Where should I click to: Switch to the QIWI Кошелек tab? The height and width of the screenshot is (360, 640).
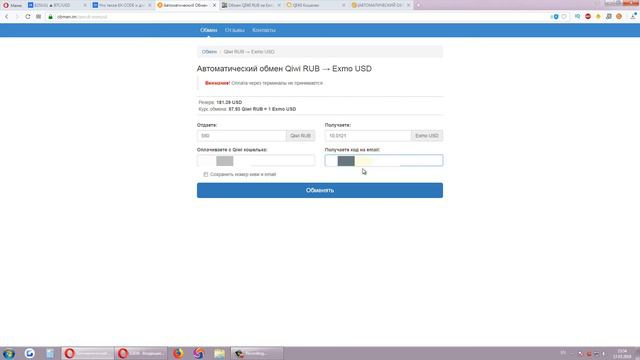pyautogui.click(x=316, y=5)
